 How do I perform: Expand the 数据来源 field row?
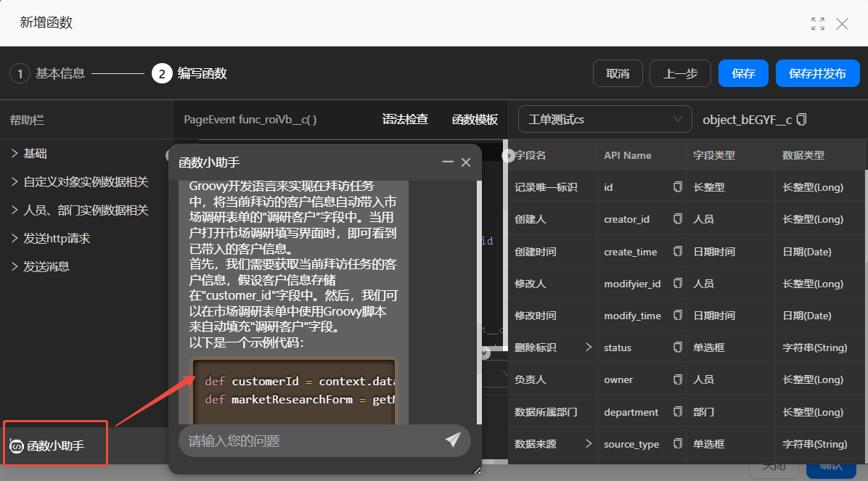[589, 444]
